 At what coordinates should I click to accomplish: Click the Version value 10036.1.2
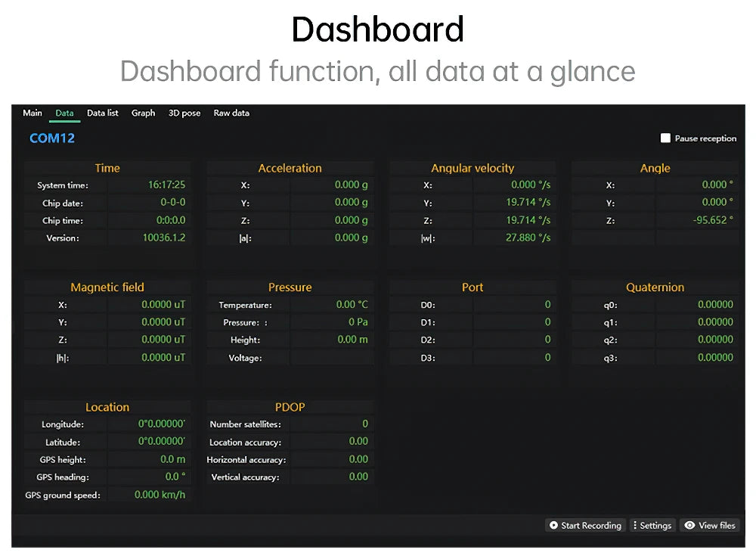pos(164,238)
